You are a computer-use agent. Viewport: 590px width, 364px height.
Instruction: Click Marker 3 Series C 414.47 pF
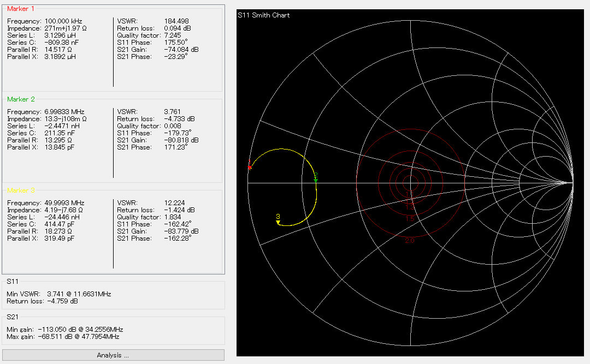[x=60, y=224]
